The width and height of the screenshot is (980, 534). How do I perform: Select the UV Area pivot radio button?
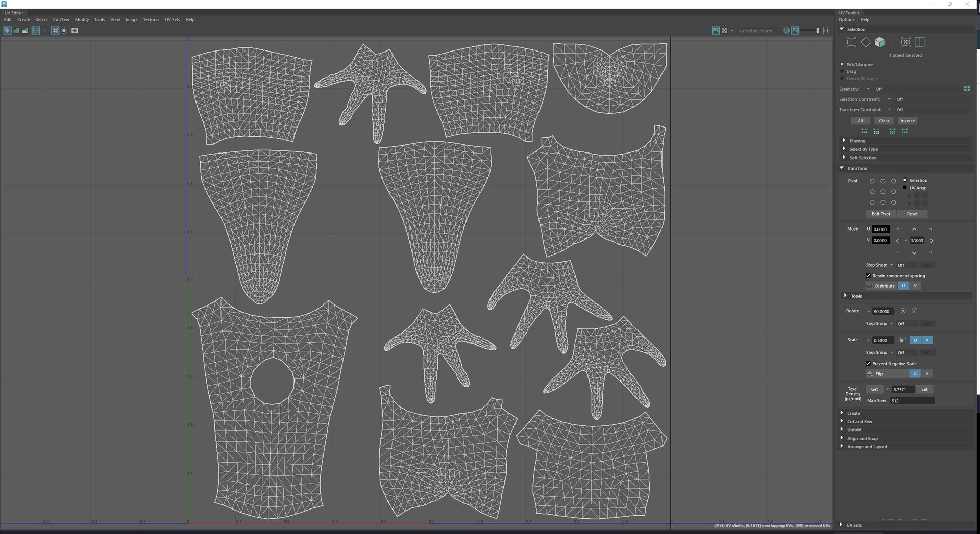pyautogui.click(x=905, y=188)
